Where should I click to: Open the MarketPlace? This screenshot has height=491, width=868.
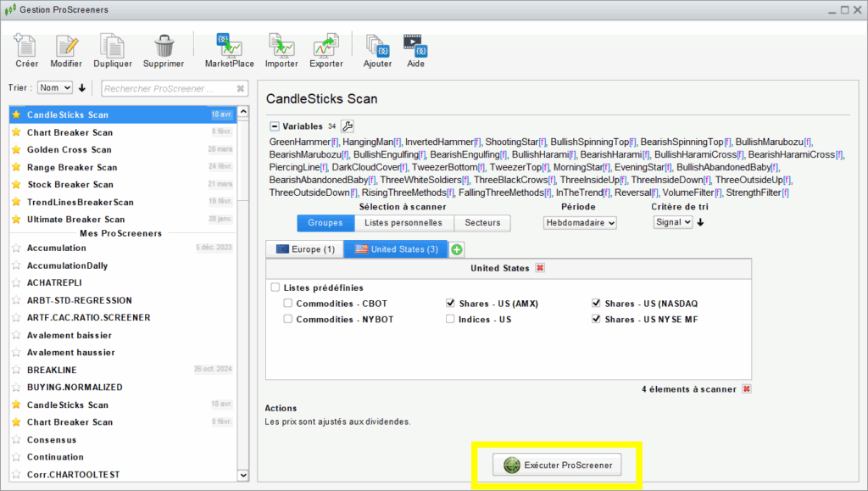click(229, 49)
